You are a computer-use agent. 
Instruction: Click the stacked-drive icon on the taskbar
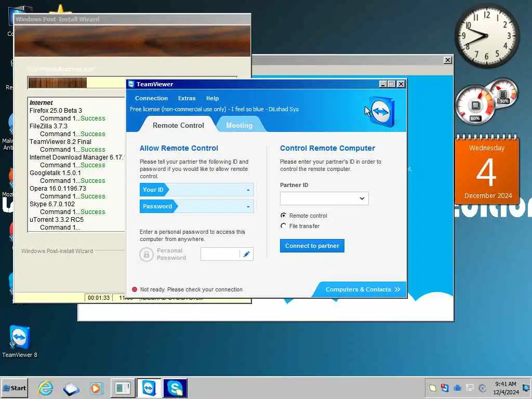pos(71,389)
